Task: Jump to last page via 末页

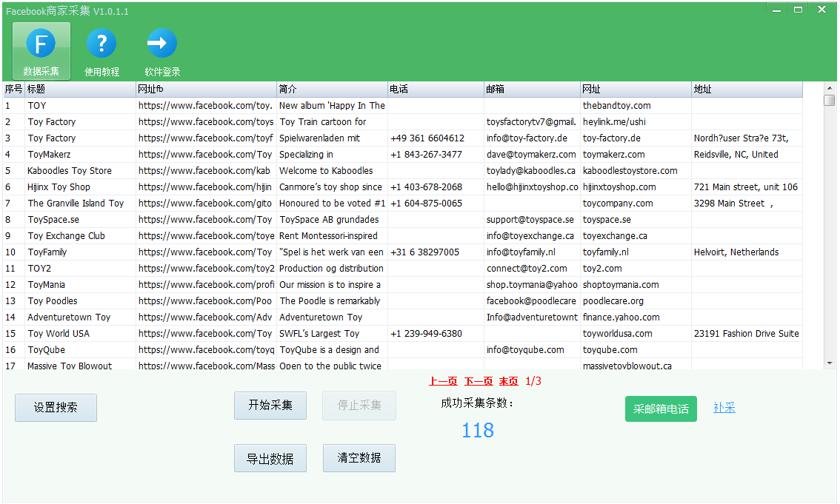Action: (508, 382)
